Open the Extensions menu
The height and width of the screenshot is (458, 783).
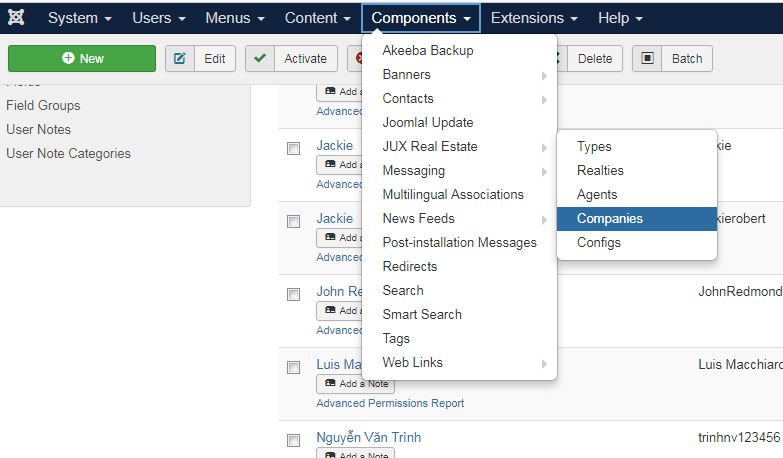(534, 18)
